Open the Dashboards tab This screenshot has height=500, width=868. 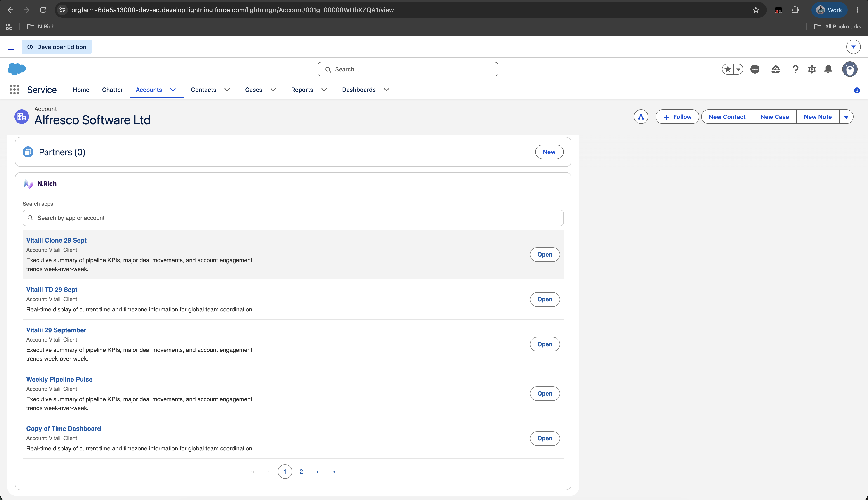[359, 90]
